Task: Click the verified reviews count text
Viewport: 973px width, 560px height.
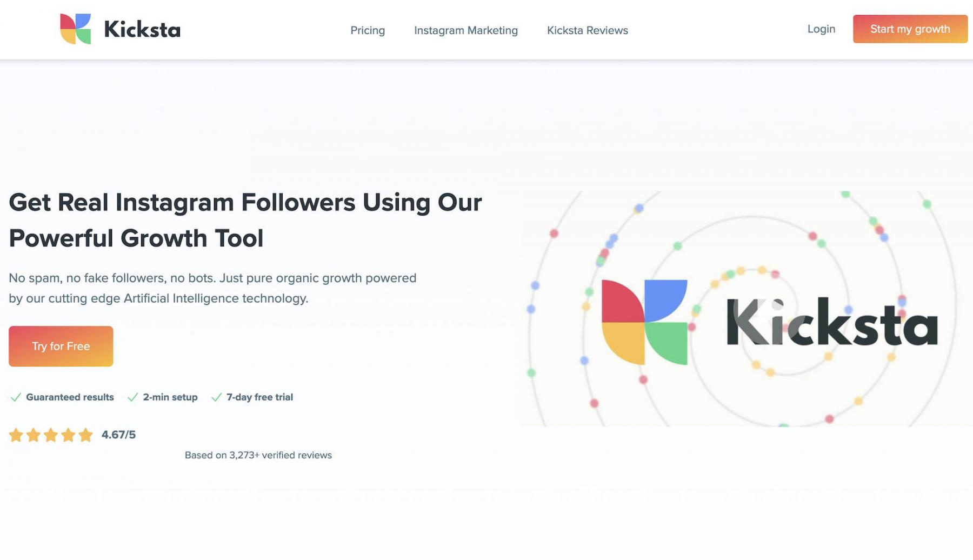Action: pyautogui.click(x=258, y=455)
